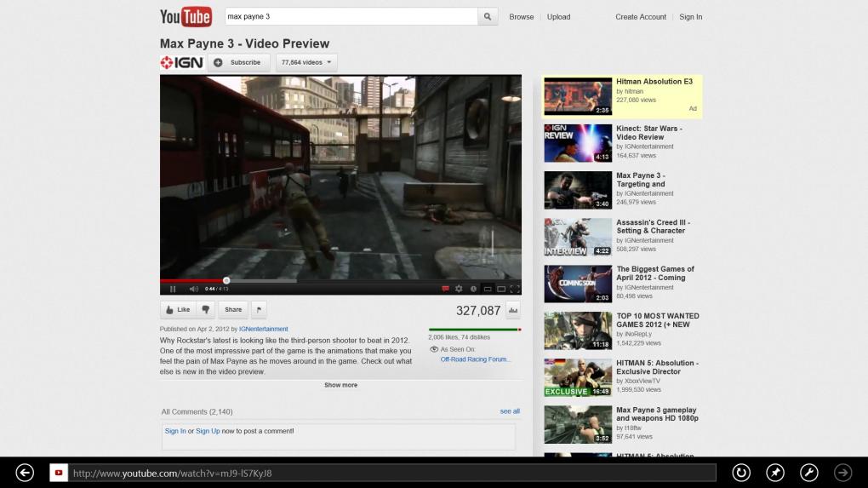Seek using the video progress bar handle

[x=226, y=280]
